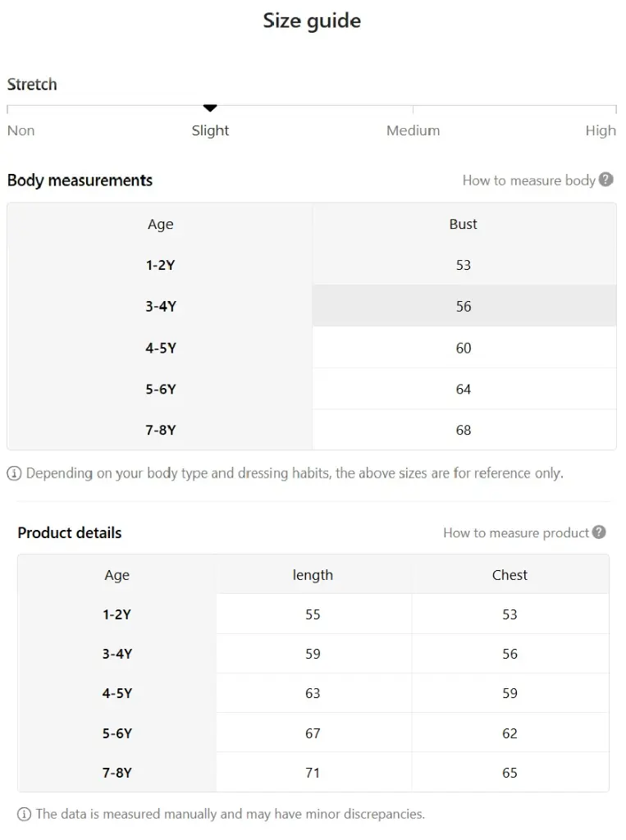Screen dimensions: 626x840
Task: Open the How to measure body link
Action: [528, 180]
